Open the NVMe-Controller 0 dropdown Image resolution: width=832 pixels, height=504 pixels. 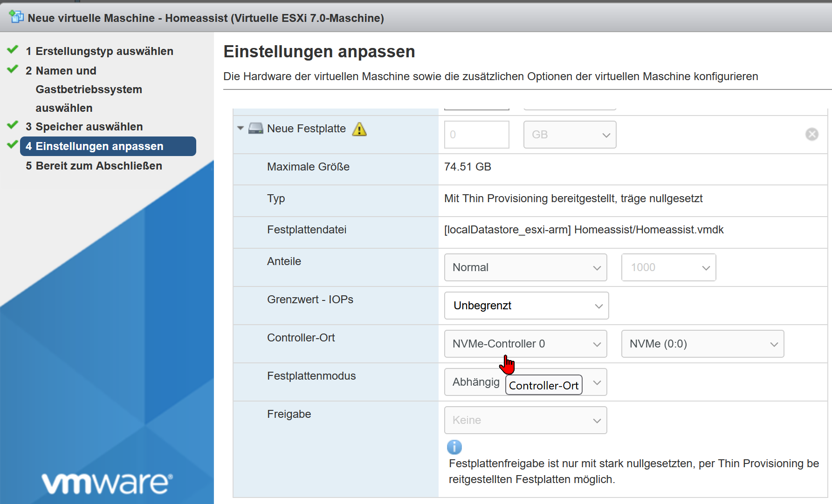click(525, 344)
